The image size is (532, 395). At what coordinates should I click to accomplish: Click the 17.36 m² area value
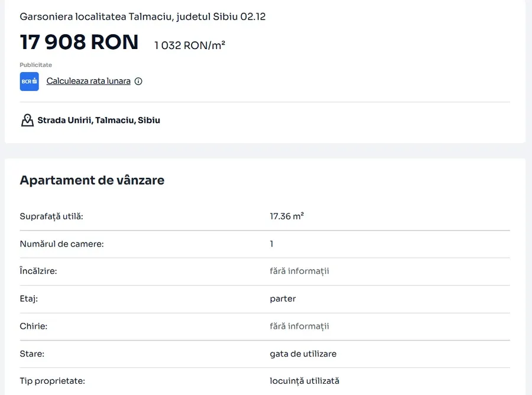[287, 216]
